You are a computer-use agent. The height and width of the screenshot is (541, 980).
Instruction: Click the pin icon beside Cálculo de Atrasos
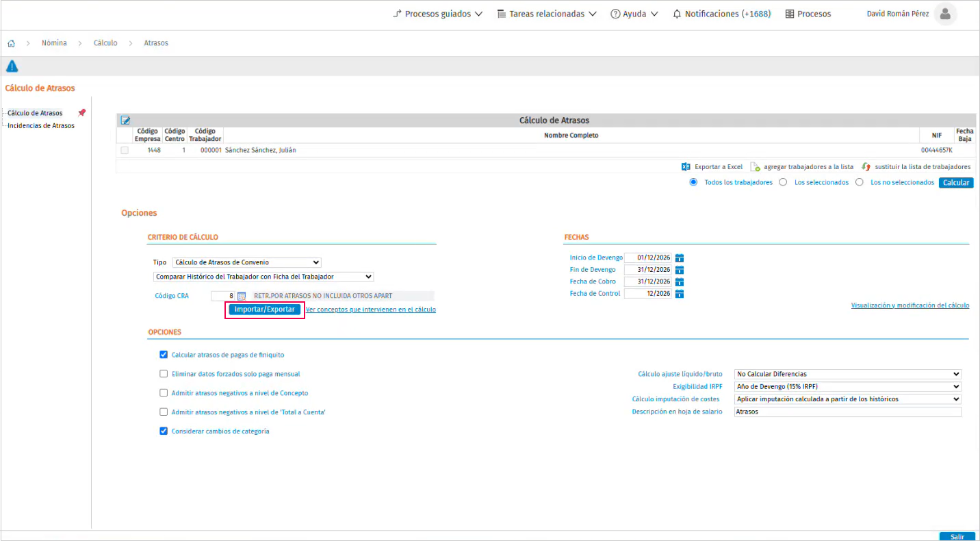[82, 113]
